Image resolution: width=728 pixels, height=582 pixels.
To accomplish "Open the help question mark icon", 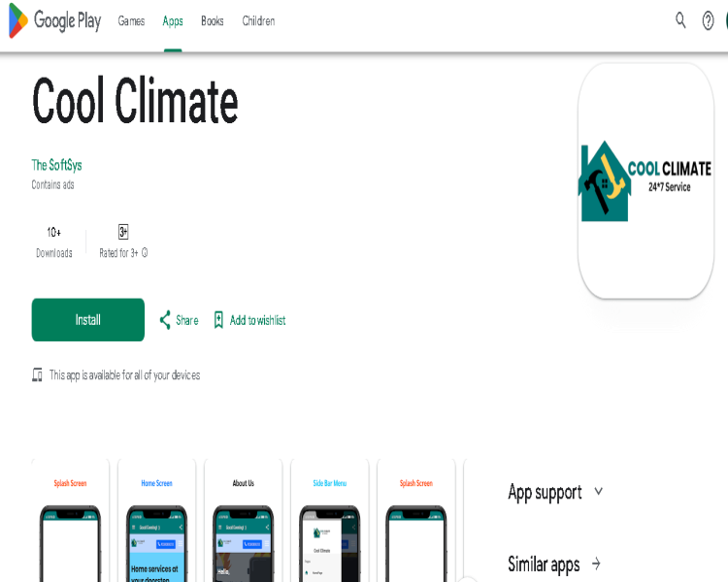I will point(708,21).
